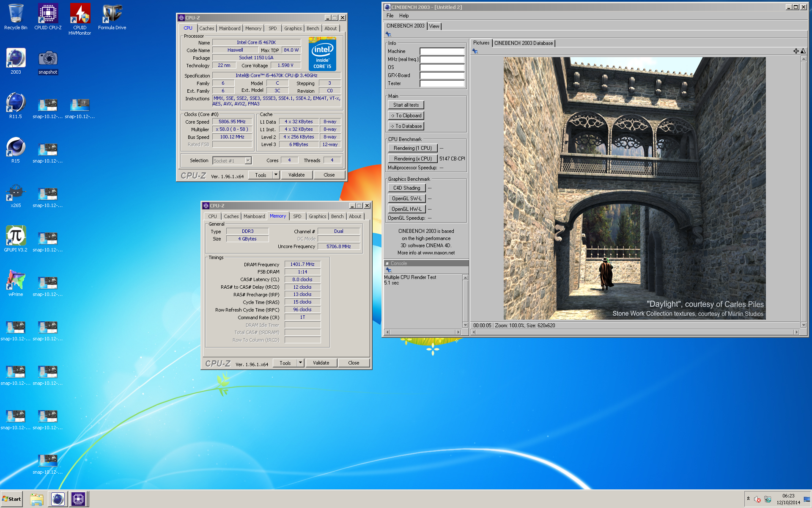Viewport: 812px width, 508px height.
Task: Click the file explorer taskbar icon
Action: 37,499
